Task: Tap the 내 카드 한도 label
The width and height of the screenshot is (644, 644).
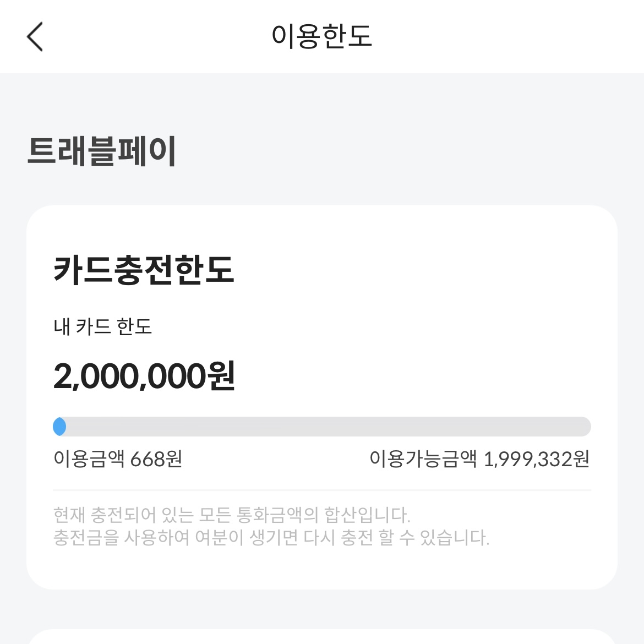Action: (102, 327)
